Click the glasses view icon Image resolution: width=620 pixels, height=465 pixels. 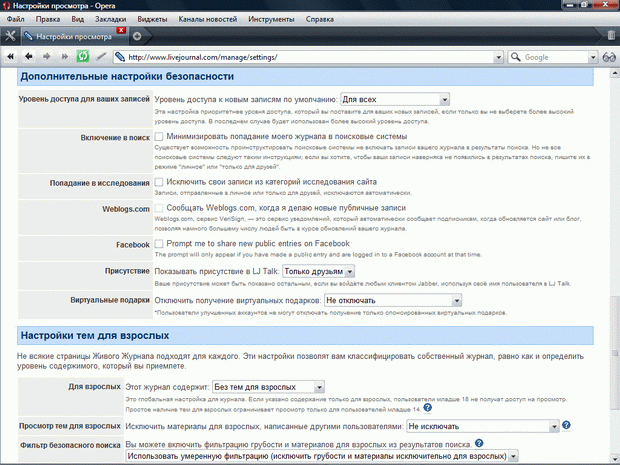click(609, 57)
